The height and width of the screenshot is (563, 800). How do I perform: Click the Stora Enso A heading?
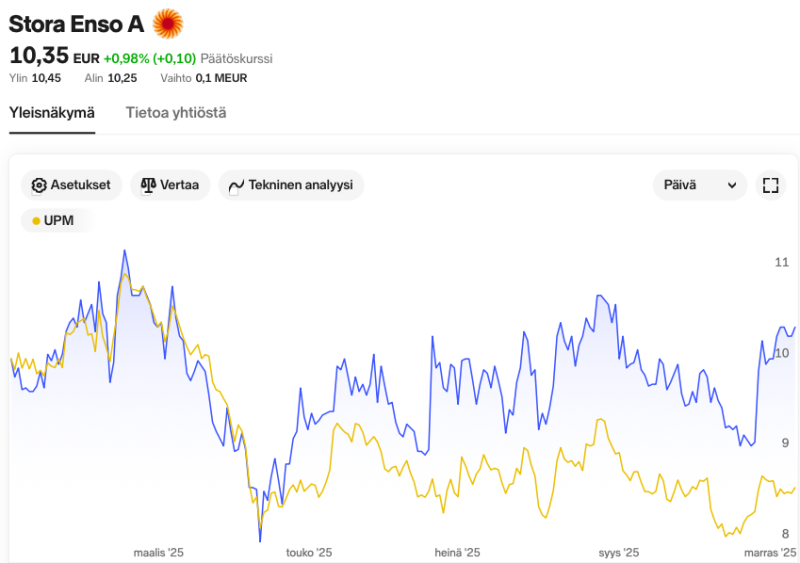pos(76,22)
